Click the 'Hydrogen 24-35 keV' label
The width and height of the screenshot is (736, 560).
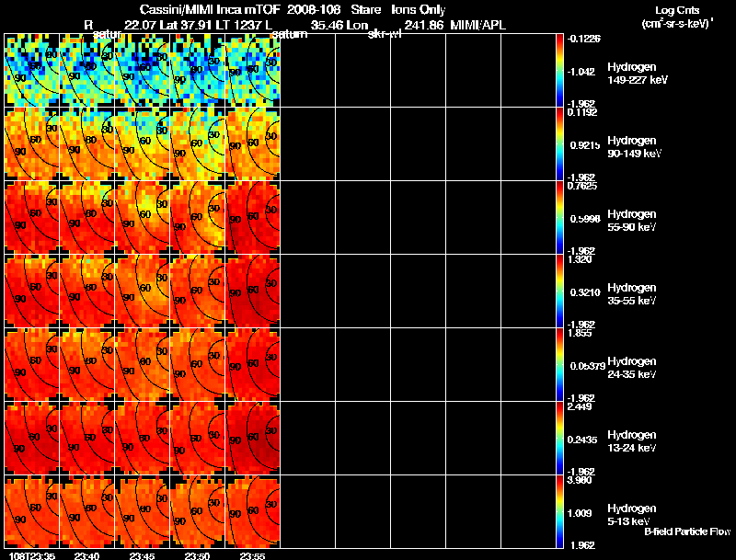coord(632,368)
